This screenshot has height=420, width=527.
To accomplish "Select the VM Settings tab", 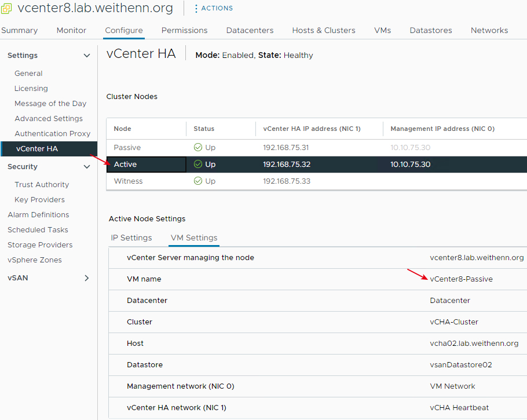I will point(194,238).
